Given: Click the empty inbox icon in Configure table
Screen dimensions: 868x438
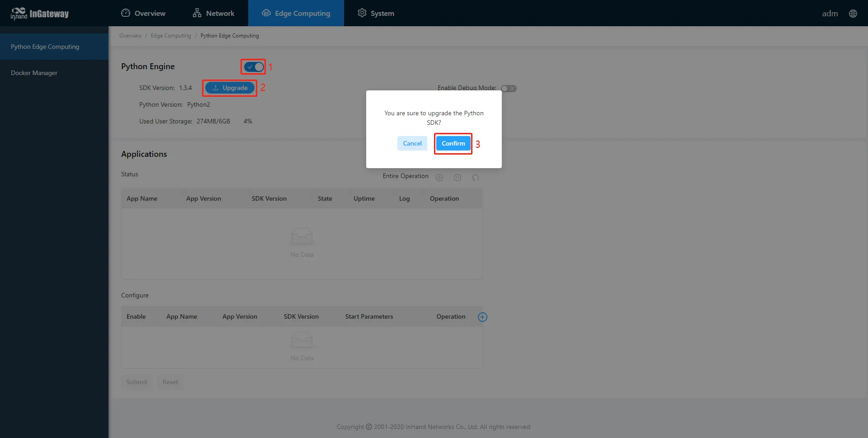Looking at the screenshot, I should pos(302,339).
